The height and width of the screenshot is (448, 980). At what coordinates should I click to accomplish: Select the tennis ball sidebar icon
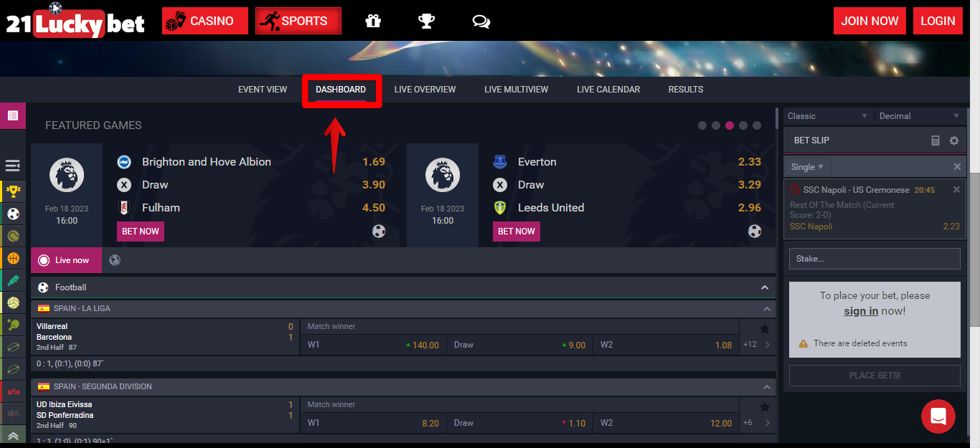point(13,236)
